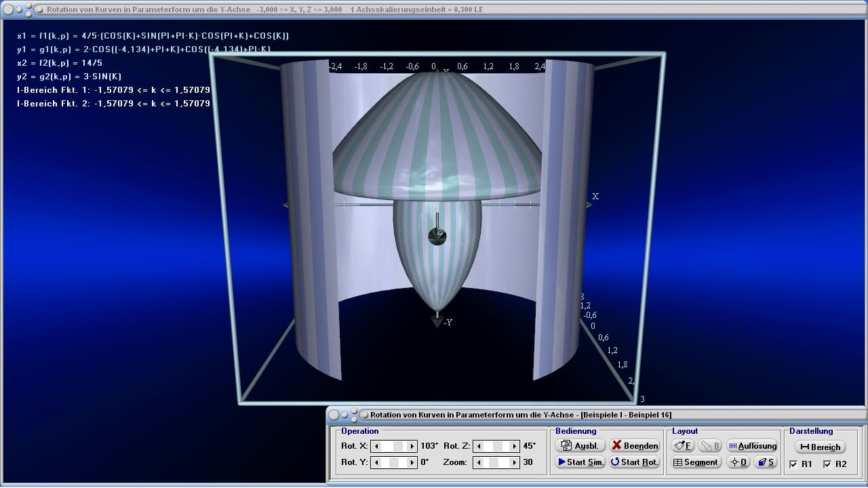The height and width of the screenshot is (488, 868).
Task: Click the Rot. Y scrollbar thumb
Action: pyautogui.click(x=394, y=462)
